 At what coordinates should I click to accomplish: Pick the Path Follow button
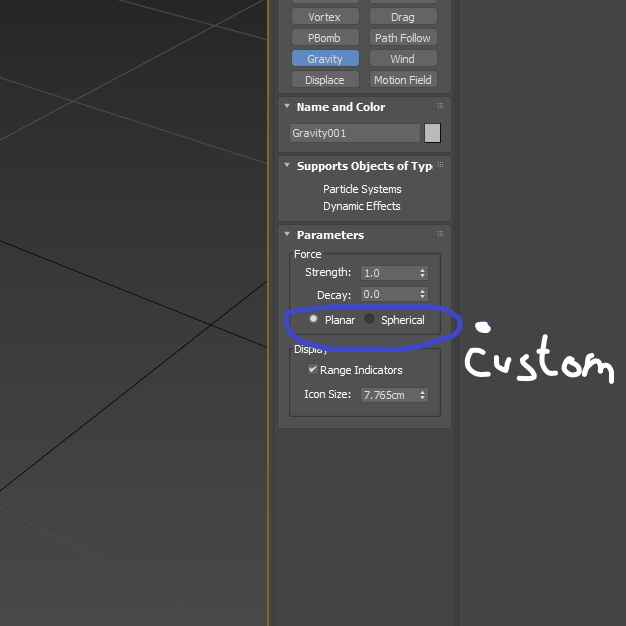pos(403,38)
